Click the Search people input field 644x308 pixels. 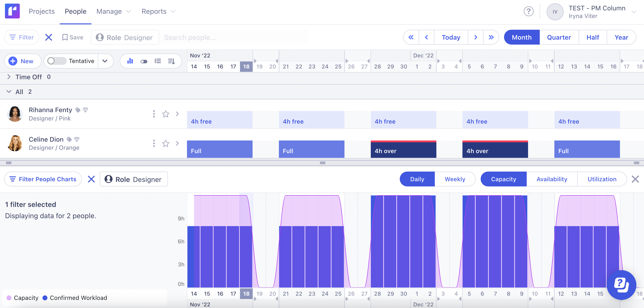233,37
